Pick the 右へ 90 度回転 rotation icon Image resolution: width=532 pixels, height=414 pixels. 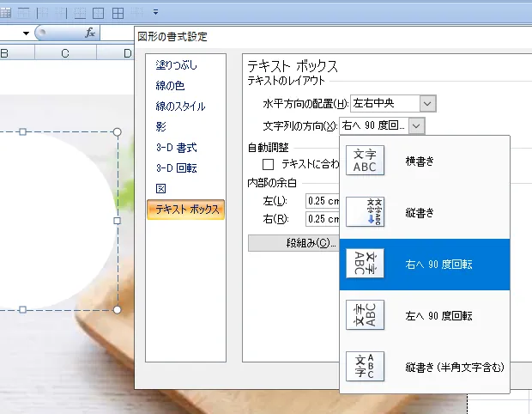[365, 264]
